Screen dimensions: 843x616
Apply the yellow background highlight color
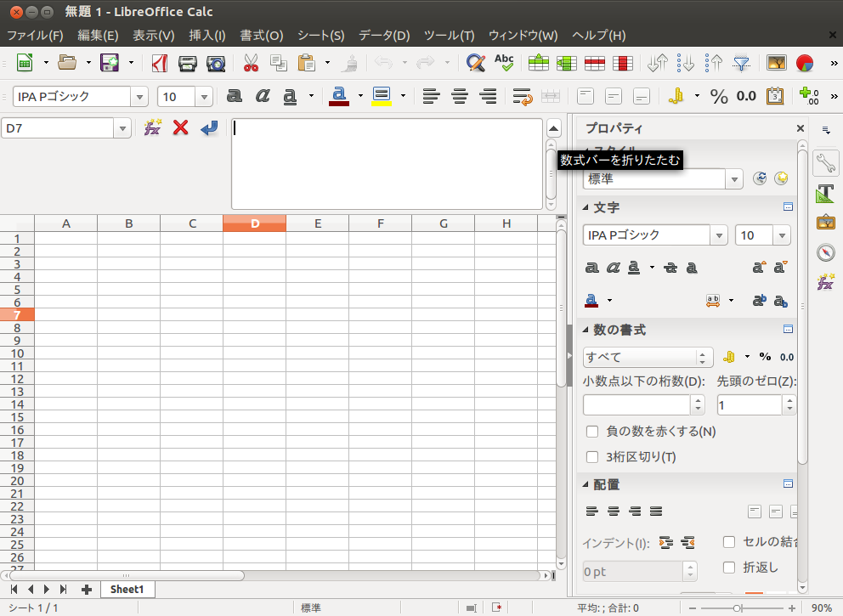[382, 97]
